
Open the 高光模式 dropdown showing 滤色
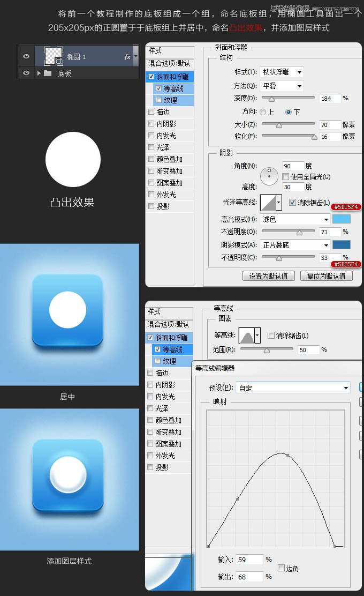295,219
